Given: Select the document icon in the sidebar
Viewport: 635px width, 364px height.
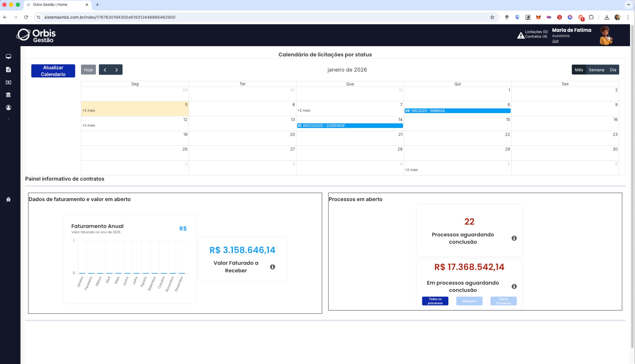Looking at the screenshot, I should pyautogui.click(x=8, y=69).
